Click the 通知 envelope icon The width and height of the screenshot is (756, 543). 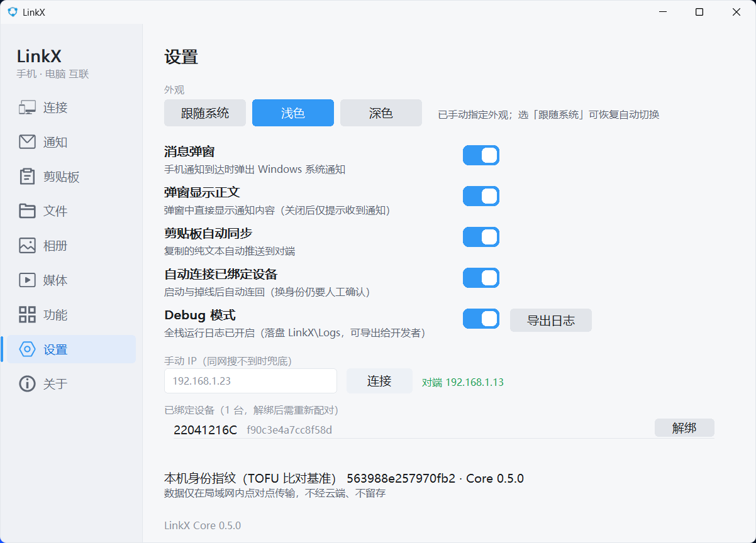tap(27, 142)
